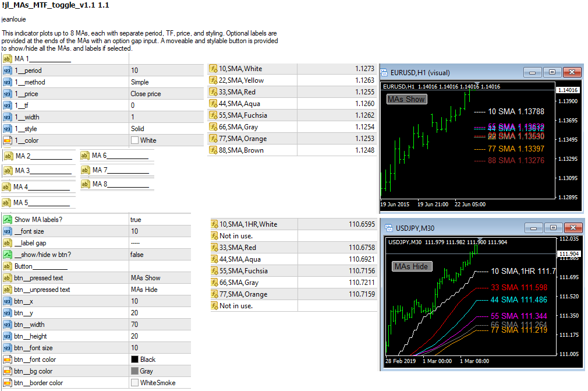Select the 1__method parameter icon
Screen dimensions: 588x391
7,82
